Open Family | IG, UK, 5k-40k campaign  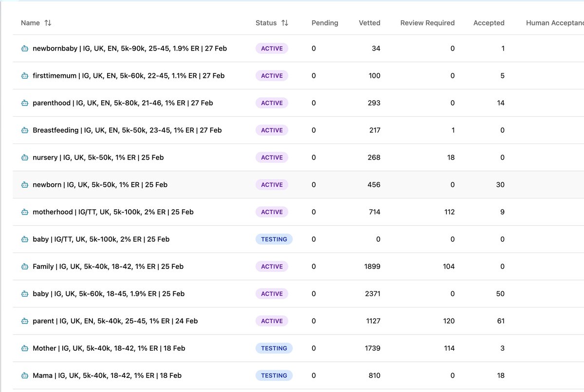tap(108, 267)
